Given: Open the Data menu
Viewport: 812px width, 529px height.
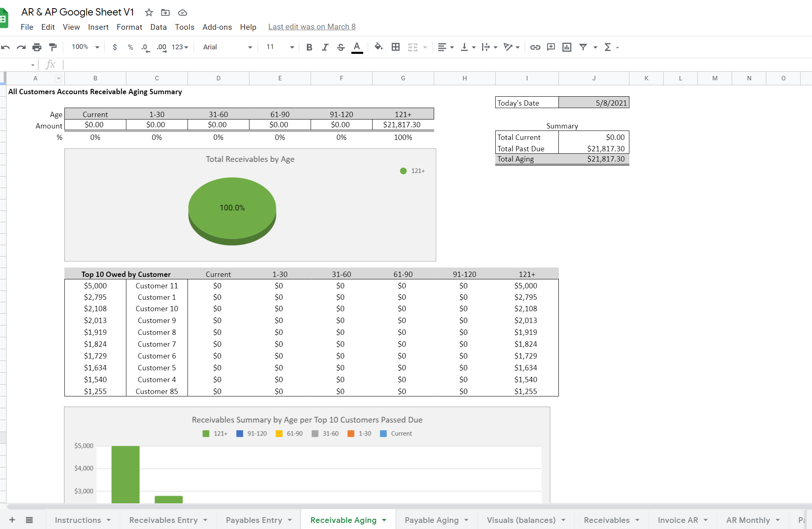Looking at the screenshot, I should [x=158, y=27].
